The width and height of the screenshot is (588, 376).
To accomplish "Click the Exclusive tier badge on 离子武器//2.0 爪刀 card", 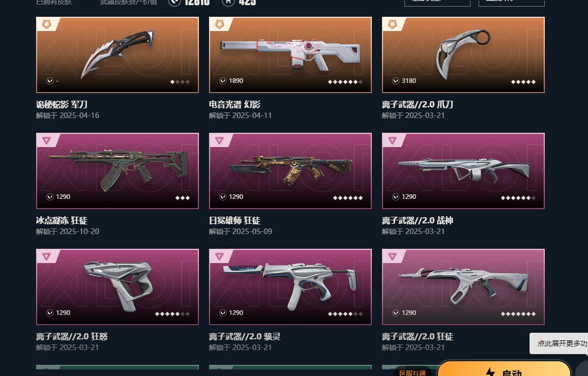I will [392, 24].
